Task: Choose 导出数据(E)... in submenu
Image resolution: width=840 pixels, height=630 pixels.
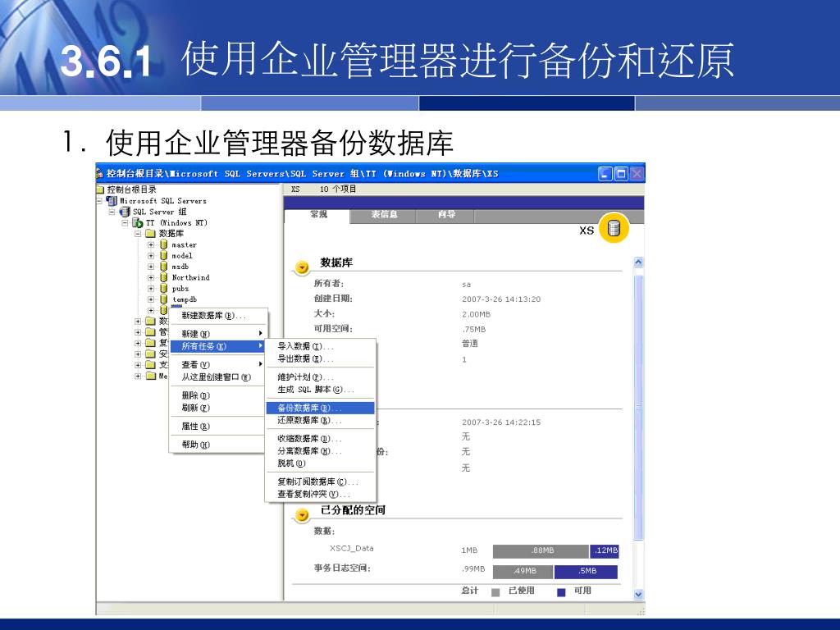Action: 321,359
